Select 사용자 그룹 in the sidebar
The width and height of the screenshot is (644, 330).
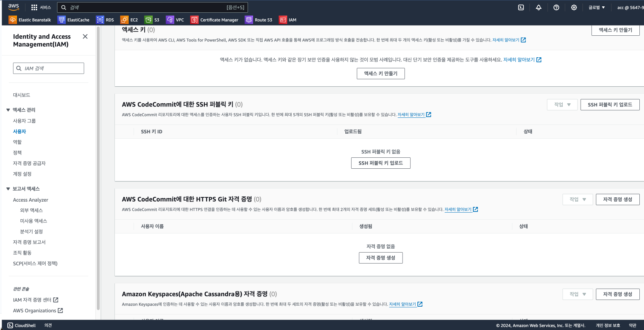pyautogui.click(x=24, y=121)
